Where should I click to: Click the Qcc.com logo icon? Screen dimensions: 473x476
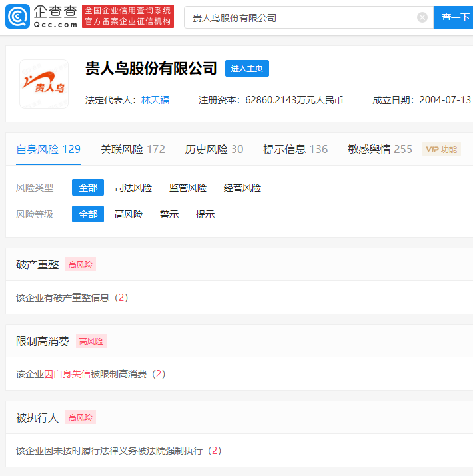click(17, 17)
